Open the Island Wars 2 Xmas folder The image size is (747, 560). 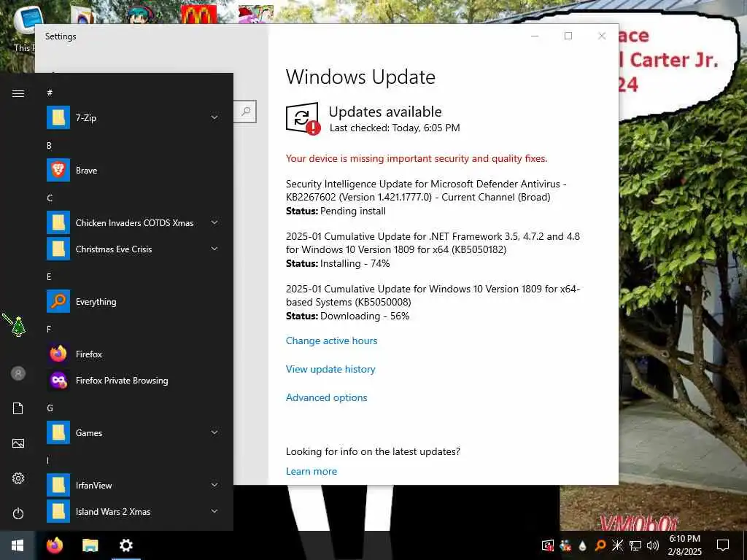133,511
